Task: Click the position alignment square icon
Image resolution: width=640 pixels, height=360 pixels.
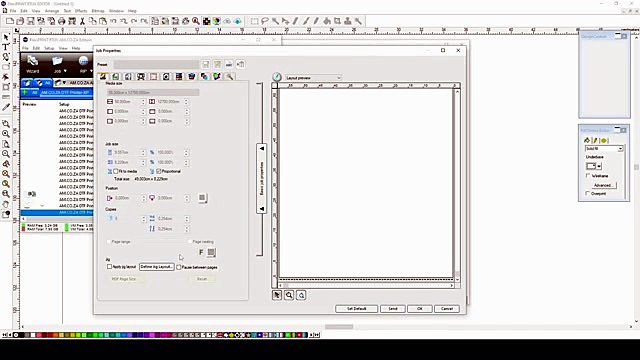Action: click(202, 198)
